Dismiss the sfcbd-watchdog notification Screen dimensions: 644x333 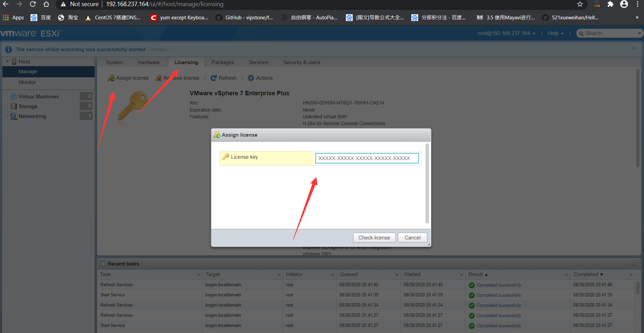coord(158,50)
